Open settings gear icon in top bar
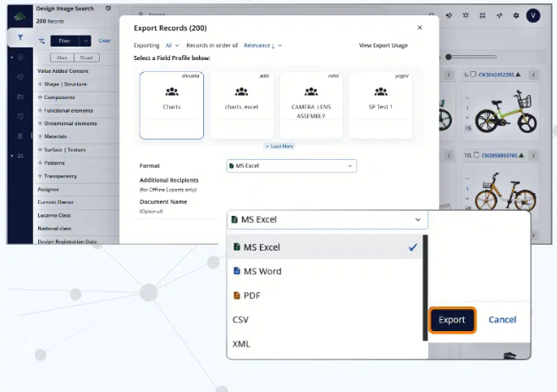557x392 pixels. click(x=516, y=15)
